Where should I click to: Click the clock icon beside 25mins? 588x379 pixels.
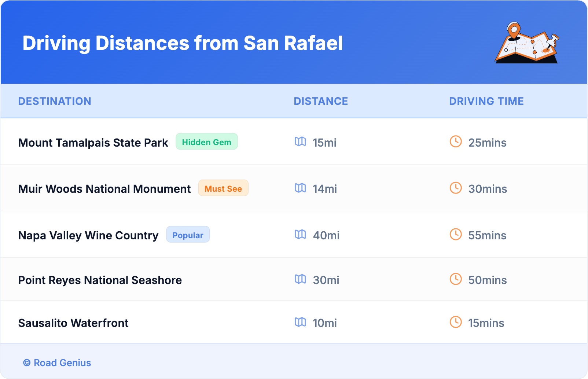tap(456, 142)
